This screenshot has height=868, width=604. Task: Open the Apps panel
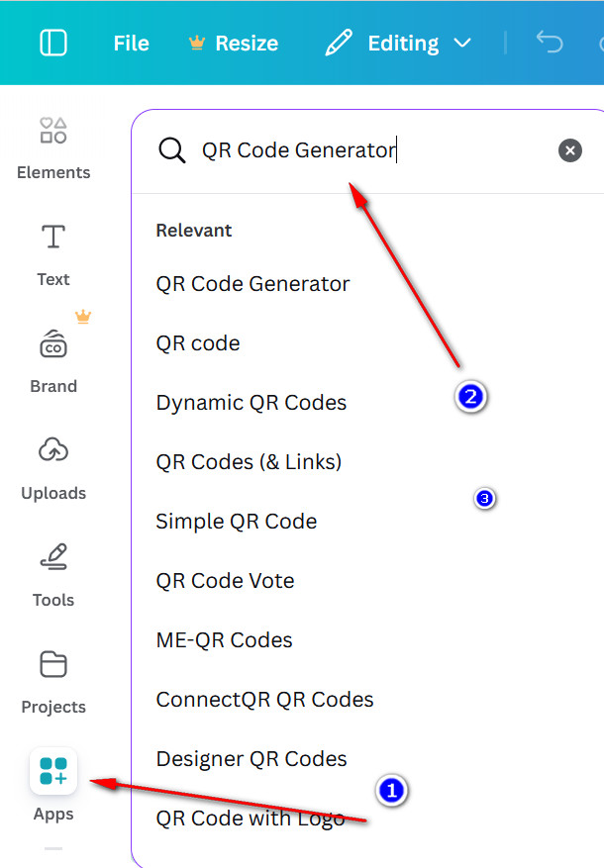tap(53, 784)
